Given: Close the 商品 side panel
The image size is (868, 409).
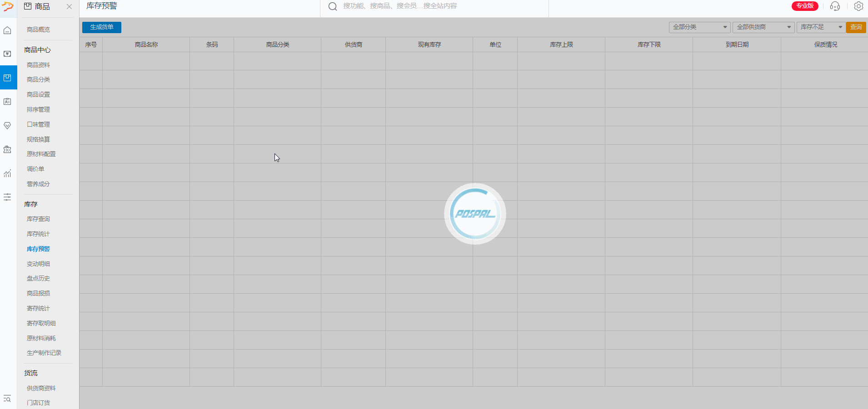Looking at the screenshot, I should point(69,7).
